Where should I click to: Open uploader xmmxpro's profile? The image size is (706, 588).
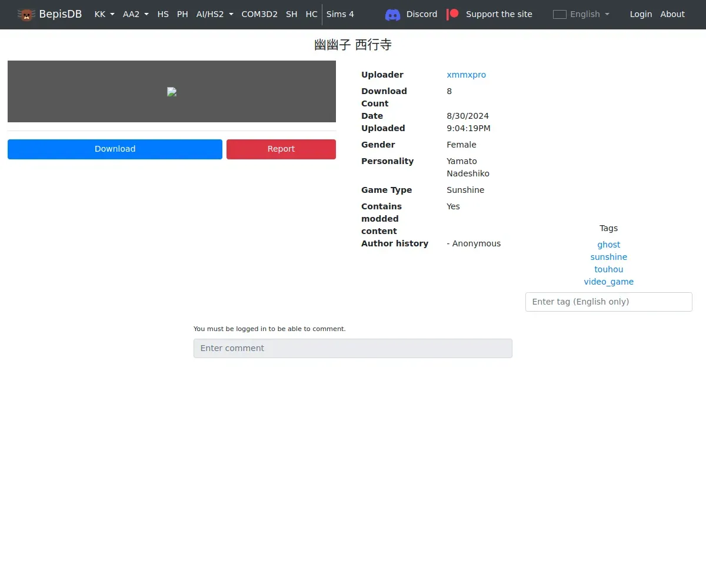(x=467, y=75)
